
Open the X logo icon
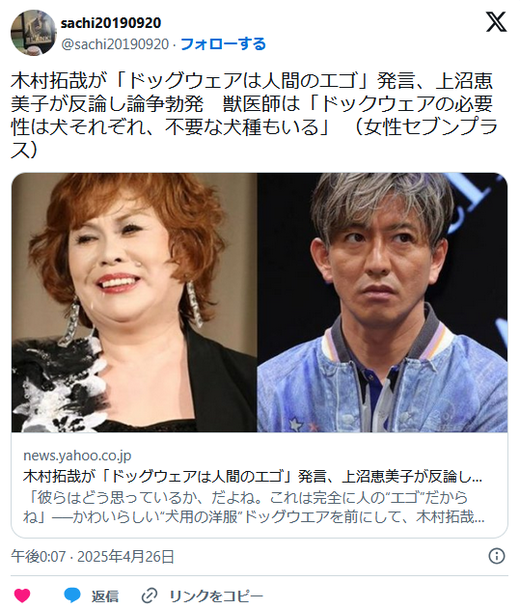496,22
